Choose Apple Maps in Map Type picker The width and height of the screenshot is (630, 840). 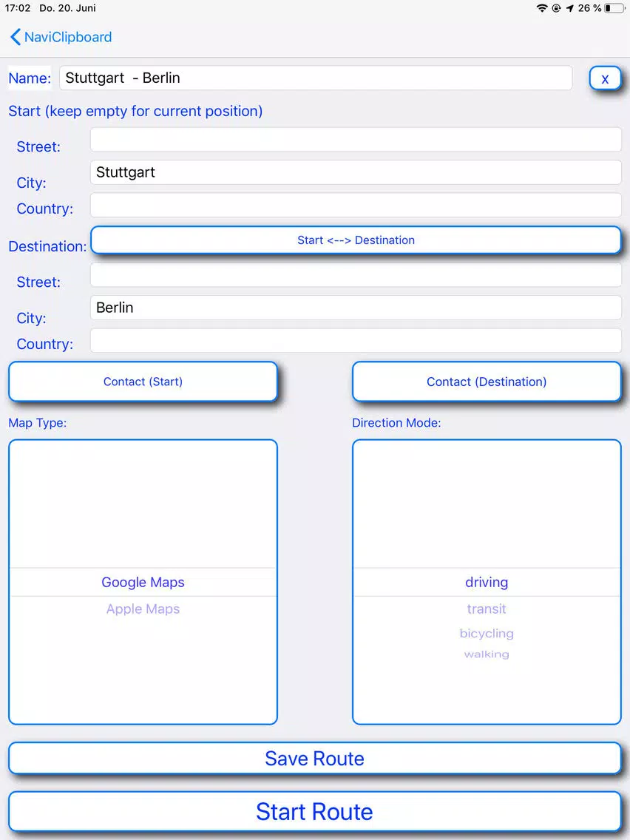pos(143,609)
